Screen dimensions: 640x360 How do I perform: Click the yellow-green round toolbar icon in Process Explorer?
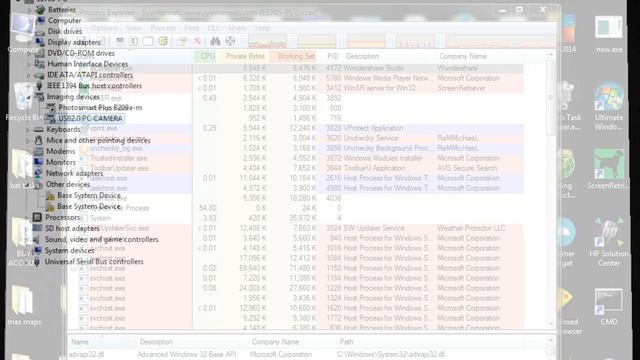click(x=163, y=41)
